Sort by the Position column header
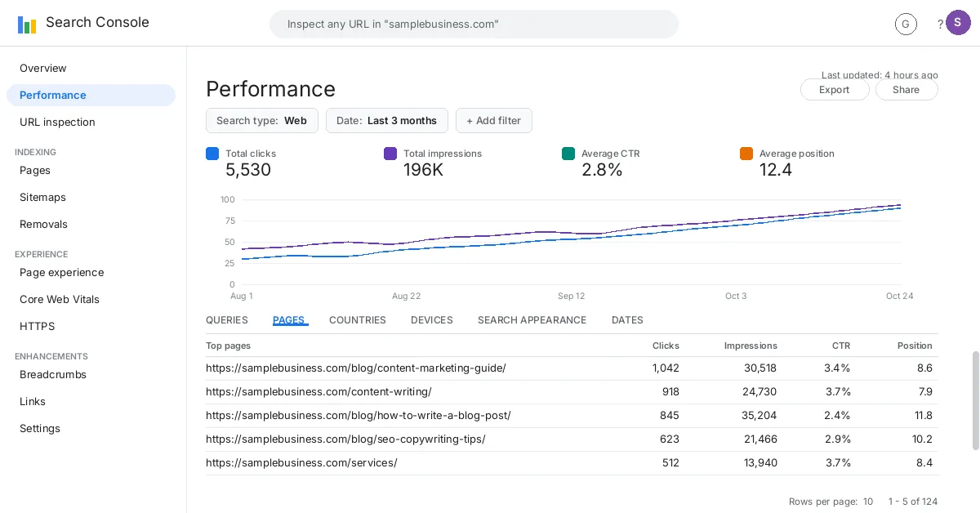980x513 pixels. point(915,346)
